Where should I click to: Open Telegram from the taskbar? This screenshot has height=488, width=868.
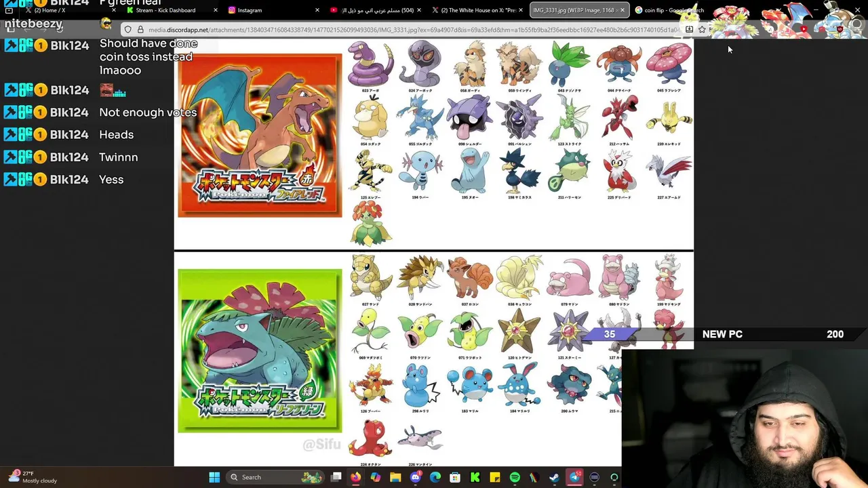tap(574, 477)
